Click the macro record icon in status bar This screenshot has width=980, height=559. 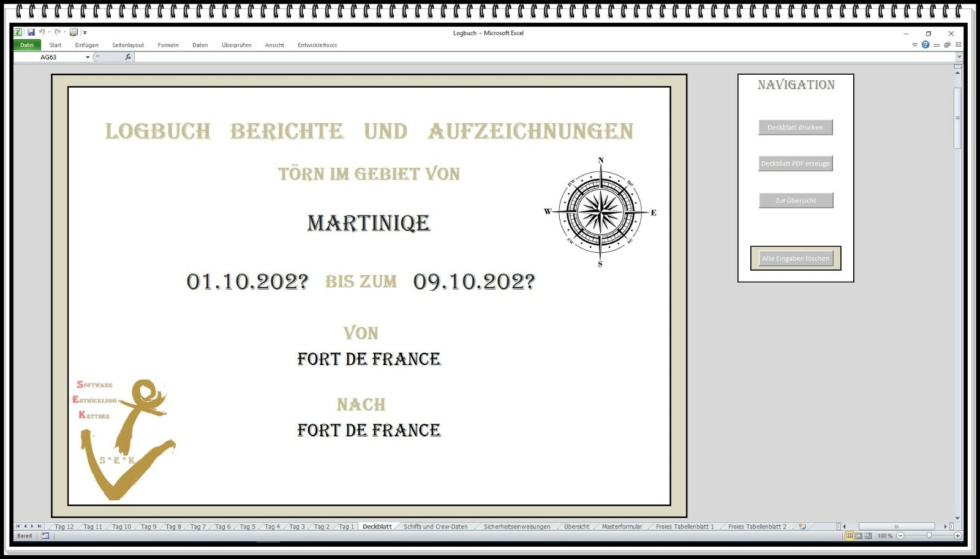coord(45,536)
